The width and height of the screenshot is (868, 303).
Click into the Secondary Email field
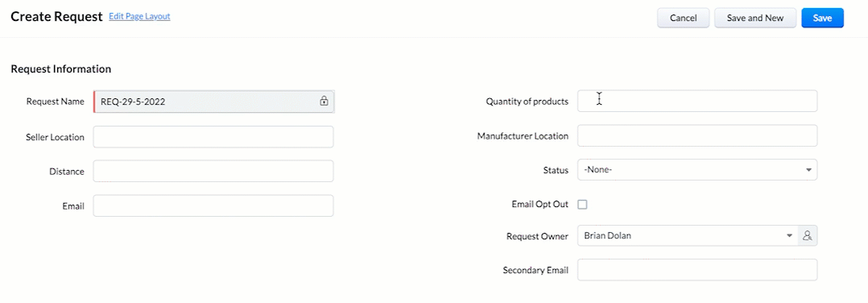(697, 270)
